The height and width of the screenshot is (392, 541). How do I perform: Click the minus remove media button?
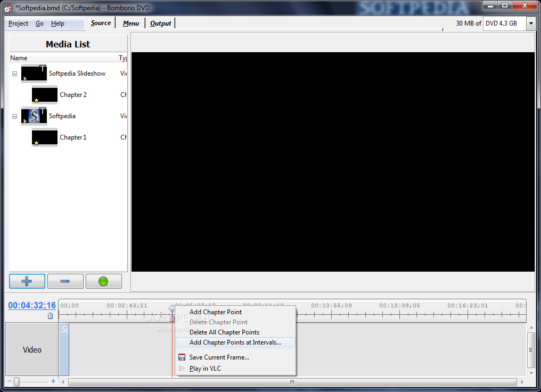click(x=65, y=281)
